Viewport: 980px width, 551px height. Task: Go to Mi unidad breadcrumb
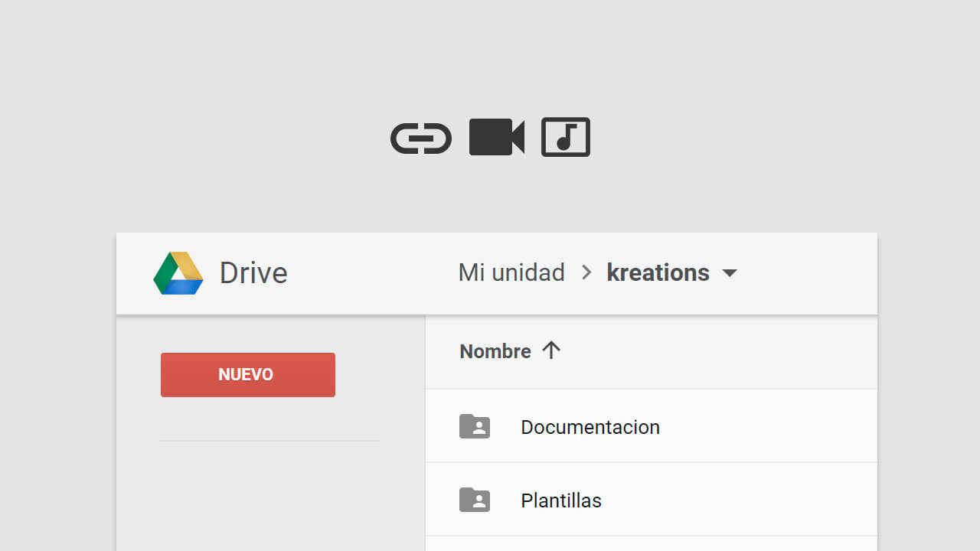click(511, 272)
